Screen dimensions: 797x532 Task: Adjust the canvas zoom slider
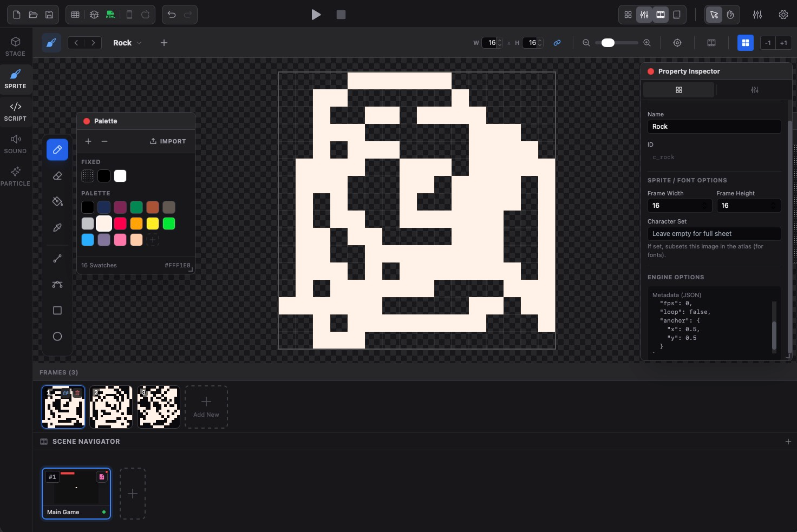tap(617, 43)
